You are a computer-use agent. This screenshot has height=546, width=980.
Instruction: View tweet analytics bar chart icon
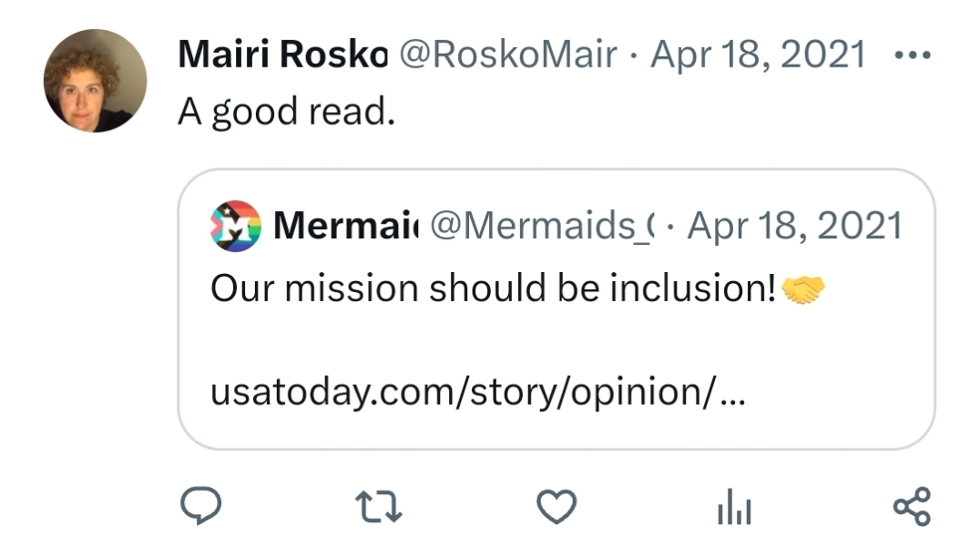(x=734, y=508)
